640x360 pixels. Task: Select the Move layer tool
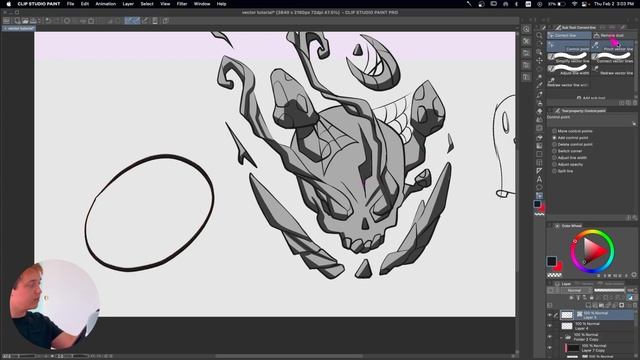(x=539, y=60)
